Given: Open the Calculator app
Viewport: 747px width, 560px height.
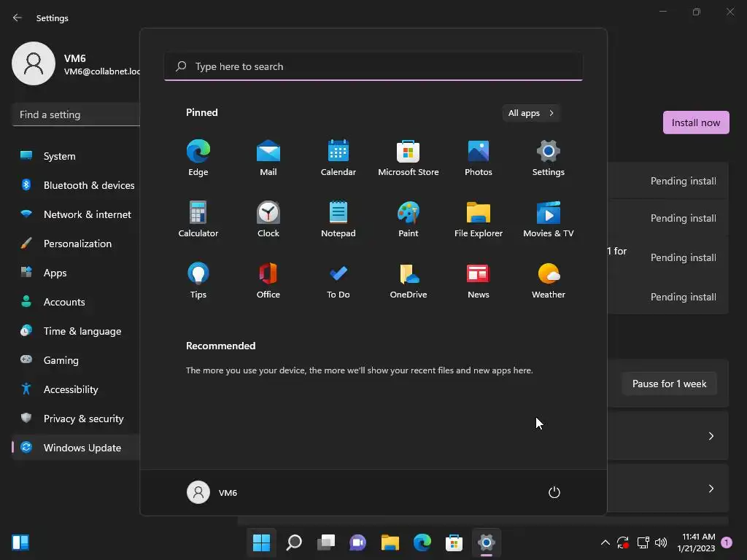Looking at the screenshot, I should (198, 219).
